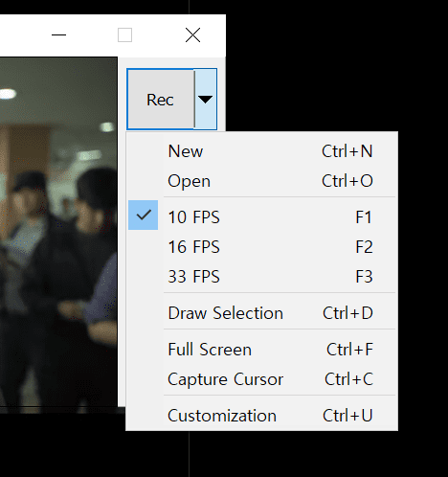Select the 10 FPS option
The height and width of the screenshot is (477, 448).
(262, 217)
